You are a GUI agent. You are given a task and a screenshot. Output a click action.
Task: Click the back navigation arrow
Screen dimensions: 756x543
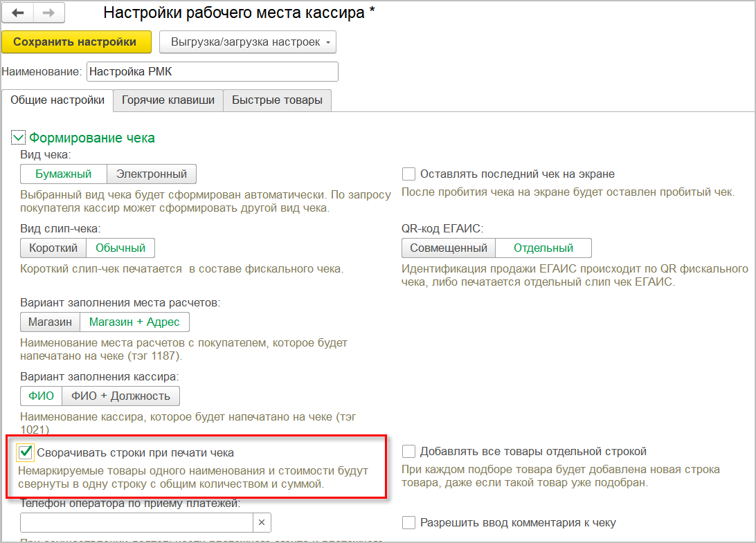pyautogui.click(x=18, y=12)
